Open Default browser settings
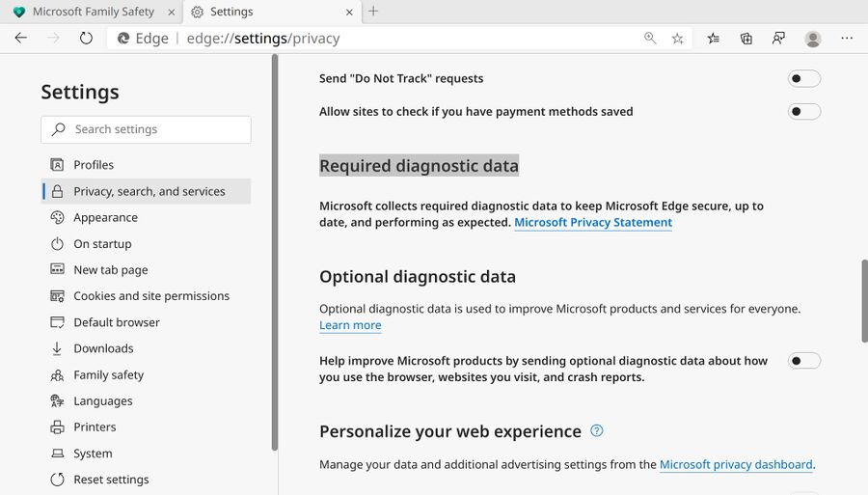This screenshot has height=495, width=868. [x=147, y=322]
